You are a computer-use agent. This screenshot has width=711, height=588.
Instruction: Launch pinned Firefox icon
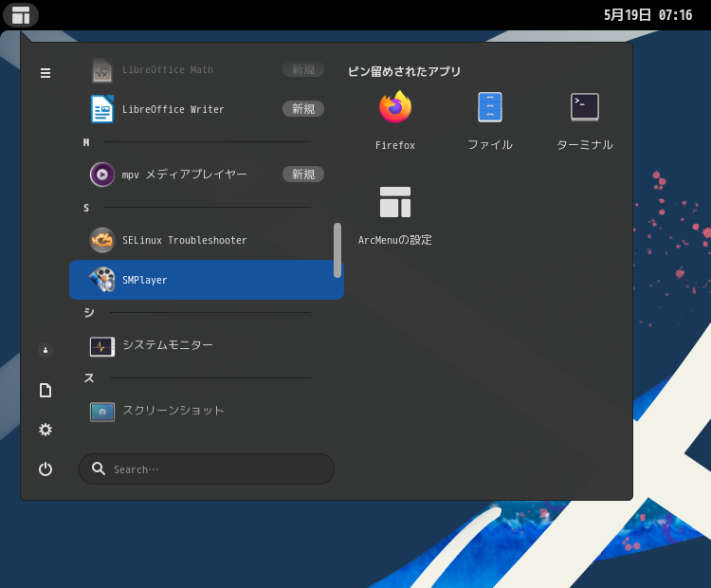click(395, 107)
